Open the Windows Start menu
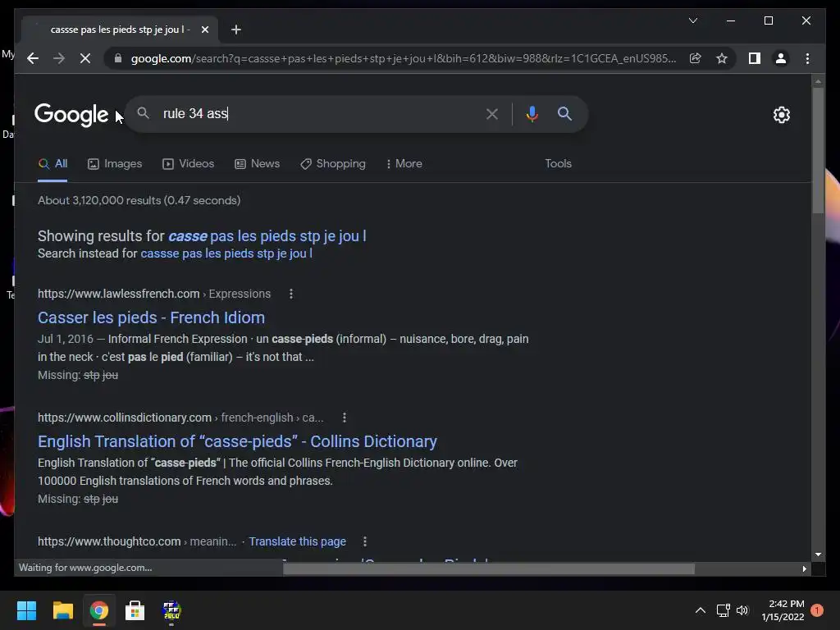The height and width of the screenshot is (630, 840). 27,610
